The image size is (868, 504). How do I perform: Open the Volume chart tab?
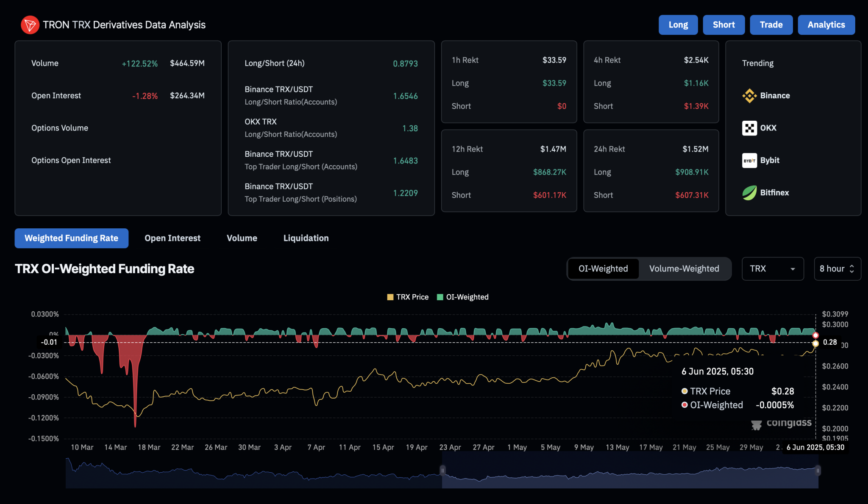pos(242,238)
